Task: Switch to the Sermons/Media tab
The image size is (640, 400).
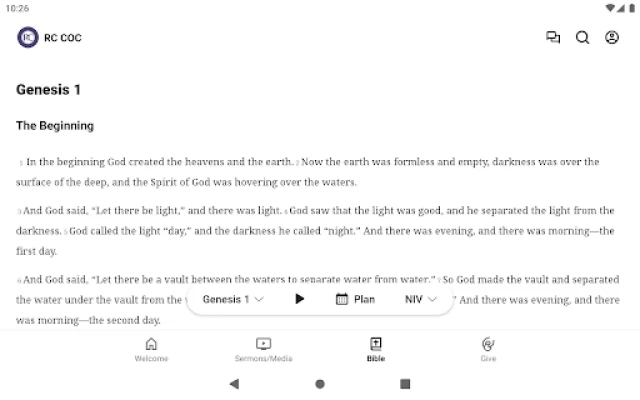Action: coord(264,350)
